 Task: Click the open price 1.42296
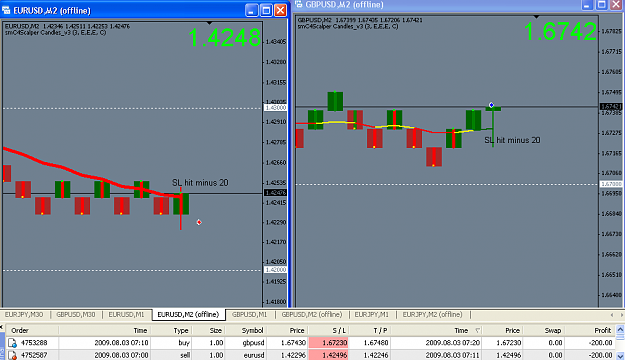[293, 355]
